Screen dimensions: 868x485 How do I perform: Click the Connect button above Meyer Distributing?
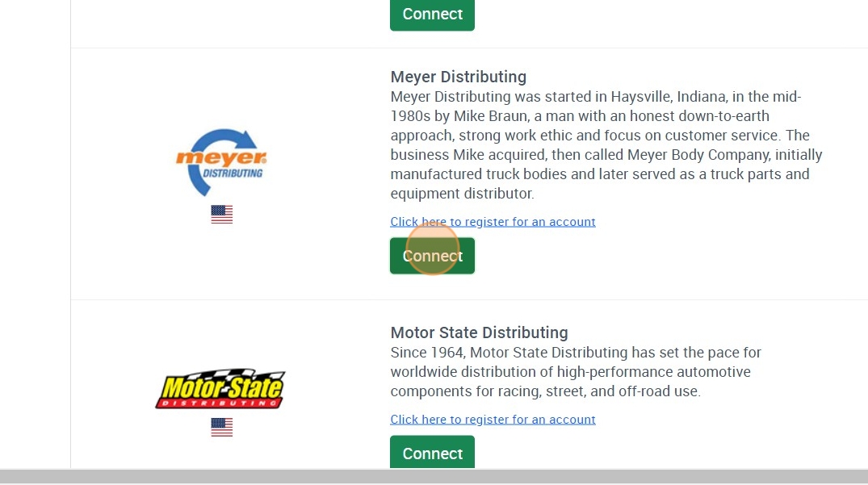432,15
